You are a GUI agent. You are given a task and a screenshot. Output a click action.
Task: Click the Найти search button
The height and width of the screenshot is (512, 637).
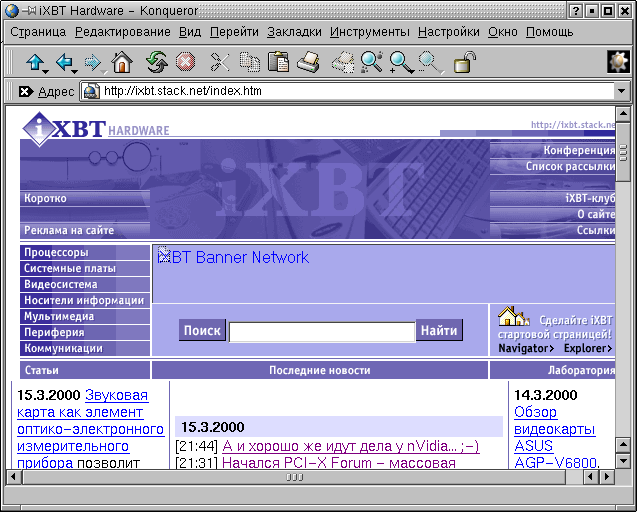(x=439, y=330)
